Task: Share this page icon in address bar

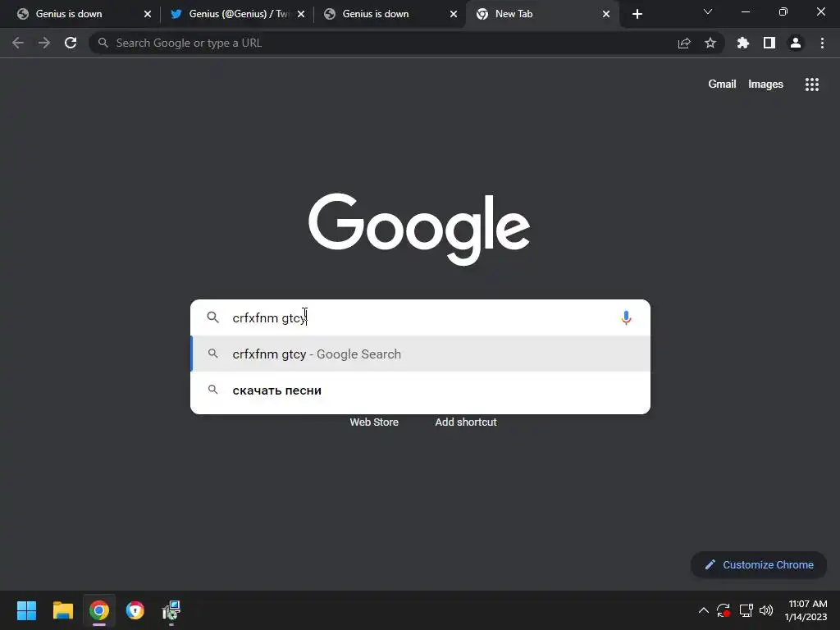Action: [x=684, y=43]
